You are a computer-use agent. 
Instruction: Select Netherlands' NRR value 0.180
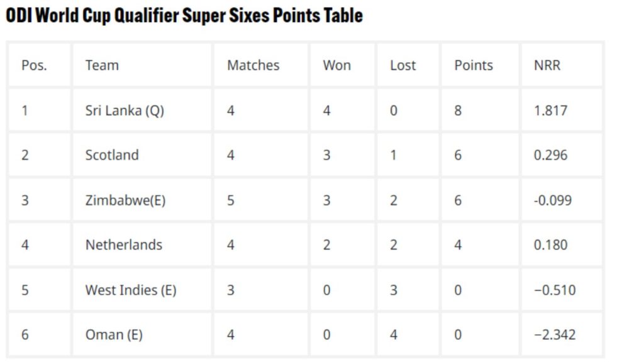pyautogui.click(x=550, y=245)
